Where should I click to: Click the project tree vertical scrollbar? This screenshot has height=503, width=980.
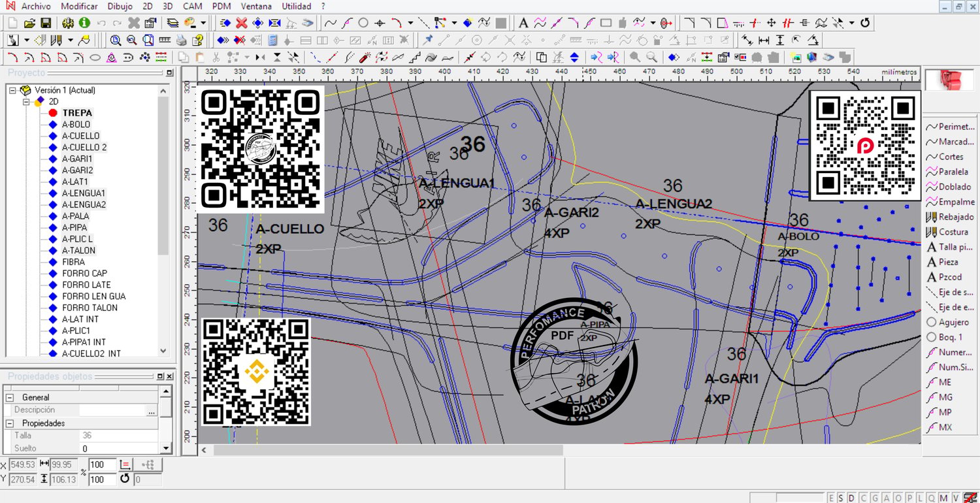(163, 221)
